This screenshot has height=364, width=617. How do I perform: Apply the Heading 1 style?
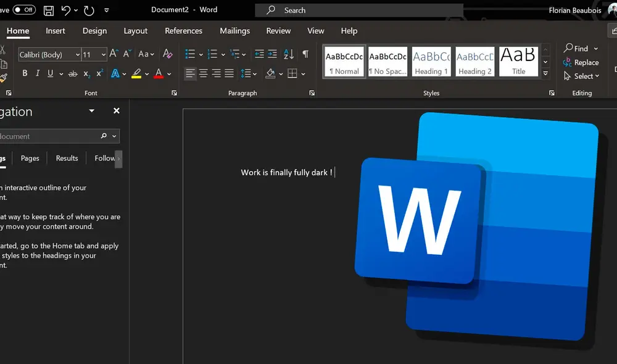(431, 61)
